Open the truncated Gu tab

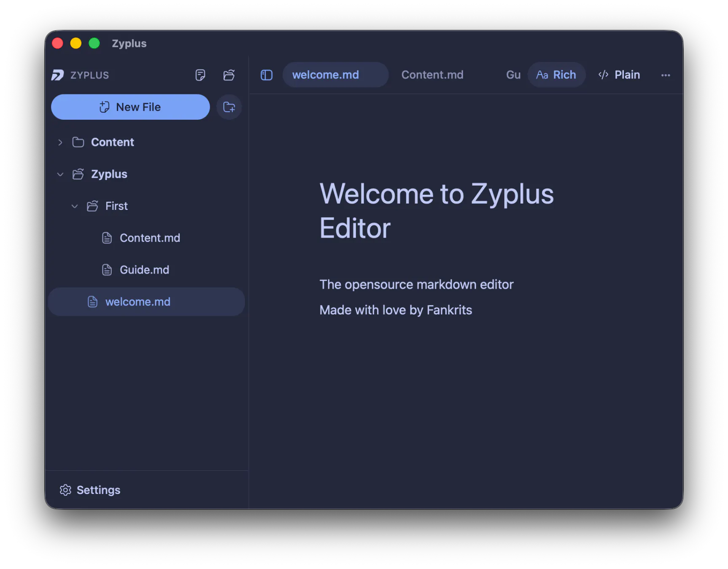click(x=513, y=75)
